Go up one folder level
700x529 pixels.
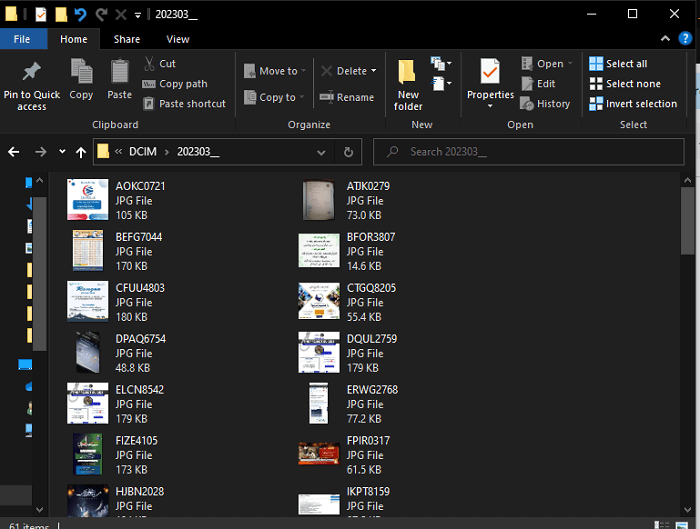(81, 152)
